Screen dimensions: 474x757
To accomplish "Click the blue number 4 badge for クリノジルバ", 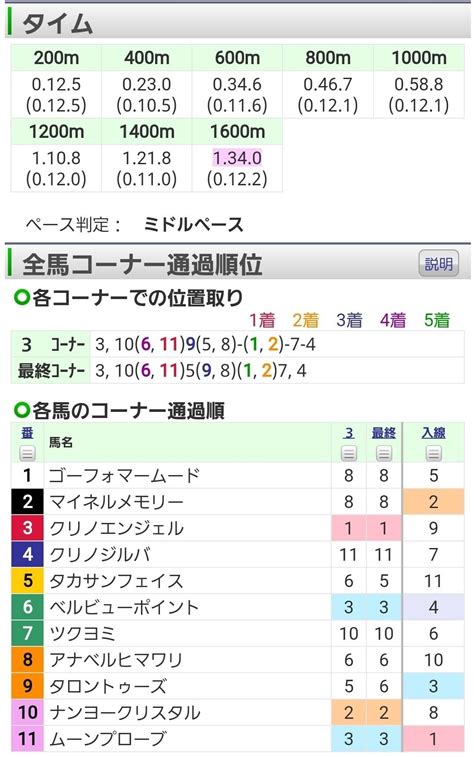I will click(28, 554).
